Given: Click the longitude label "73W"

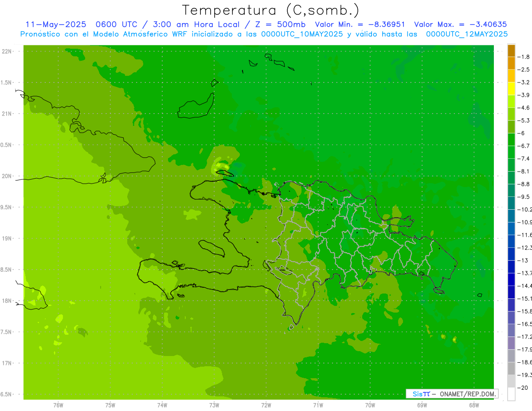Looking at the screenshot, I should click(214, 405).
